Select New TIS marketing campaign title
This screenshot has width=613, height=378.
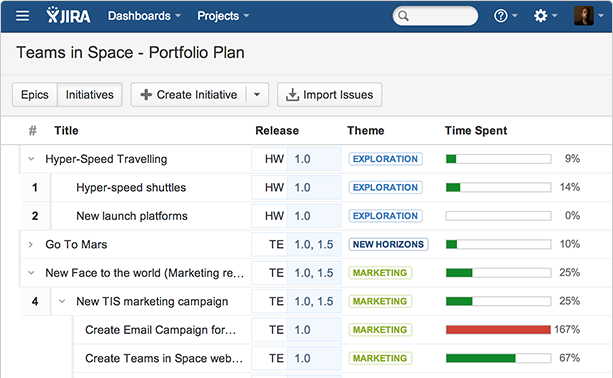152,301
